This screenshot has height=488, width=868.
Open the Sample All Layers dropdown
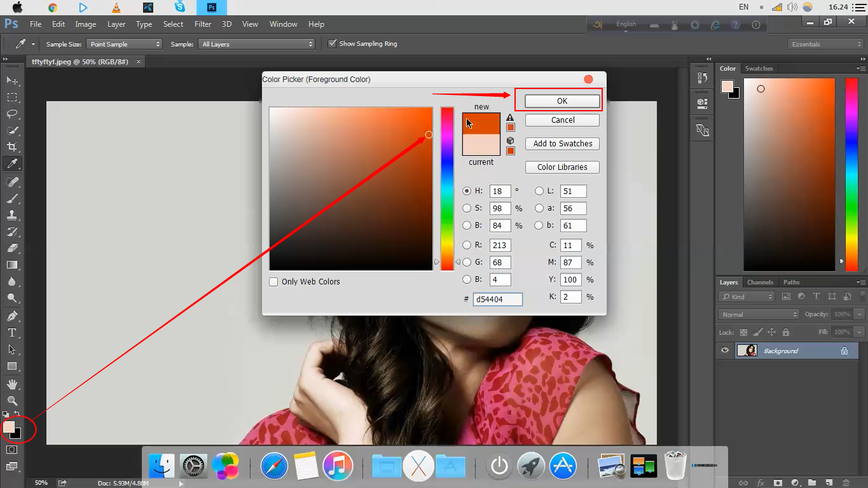(x=256, y=44)
